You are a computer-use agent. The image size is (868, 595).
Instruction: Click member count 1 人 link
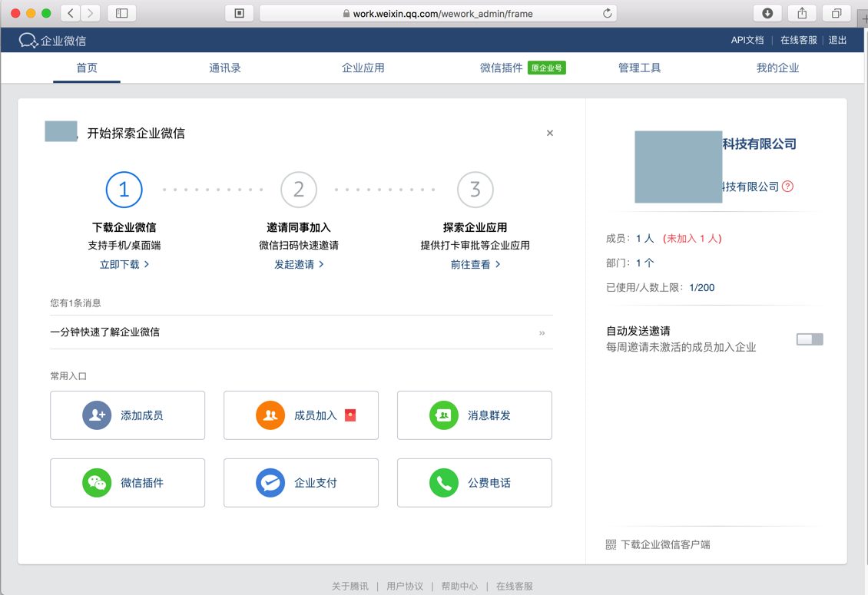[645, 239]
